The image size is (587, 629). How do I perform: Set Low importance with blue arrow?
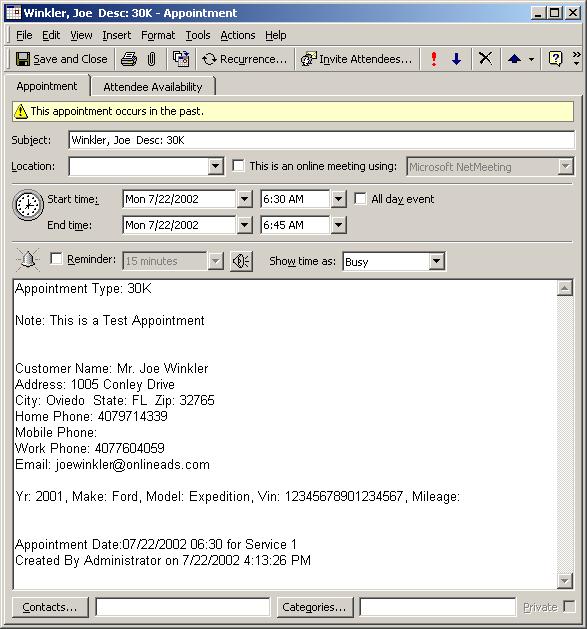pyautogui.click(x=456, y=59)
